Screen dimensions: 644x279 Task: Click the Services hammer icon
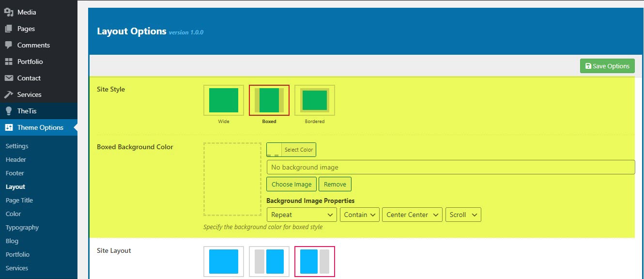tap(9, 94)
